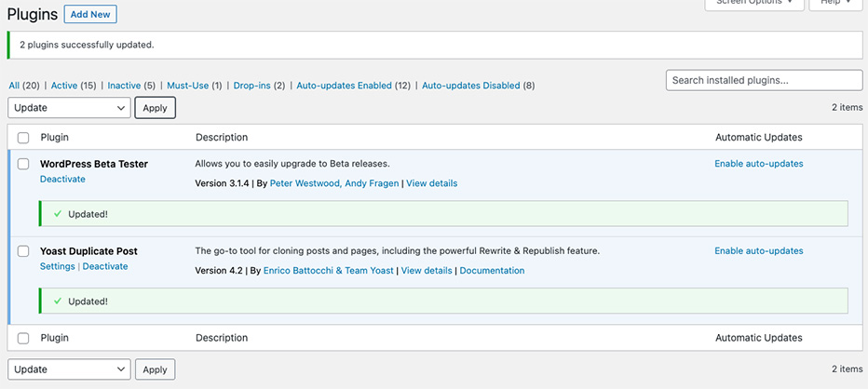The image size is (868, 389).
Task: Open Peter Westwood author link
Action: click(x=305, y=183)
